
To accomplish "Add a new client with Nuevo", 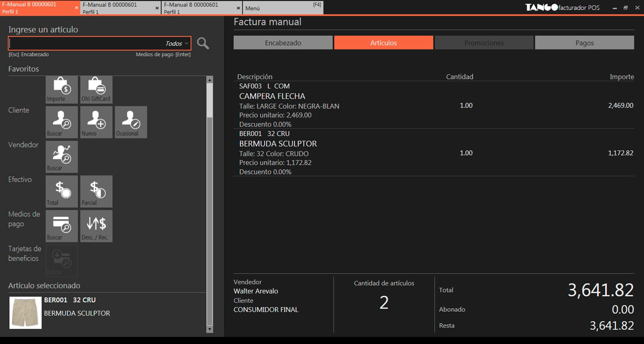I will click(96, 122).
